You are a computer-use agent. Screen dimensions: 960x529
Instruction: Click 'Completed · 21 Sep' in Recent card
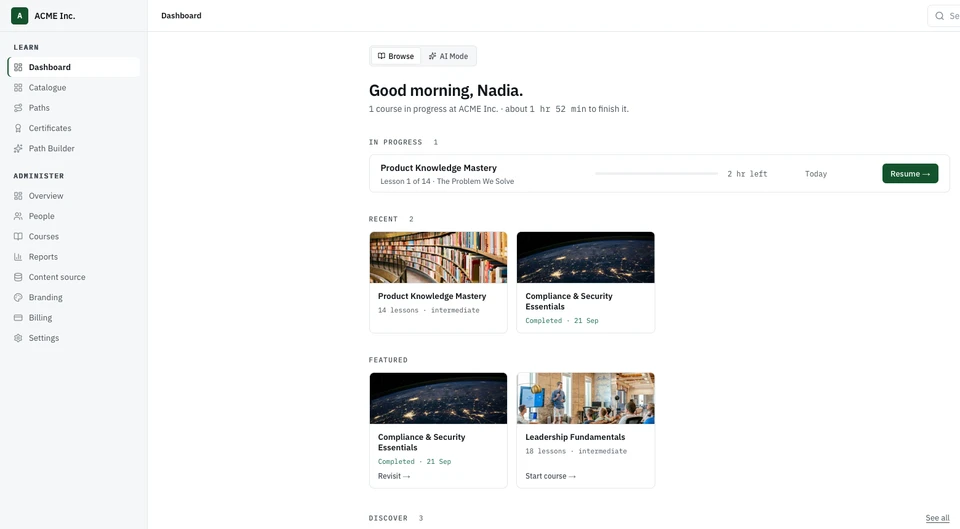coord(561,321)
